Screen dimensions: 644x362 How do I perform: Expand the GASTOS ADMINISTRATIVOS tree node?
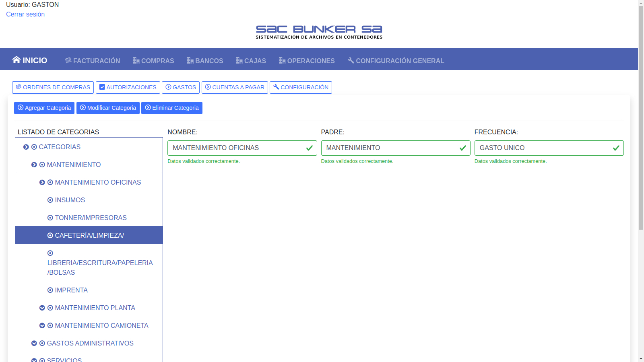click(x=34, y=343)
